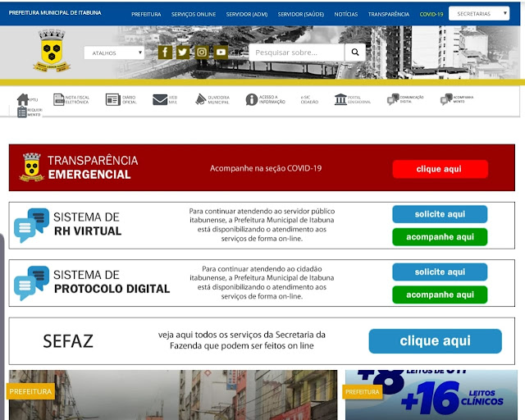
Task: Open the Nota Fiscal Eletrônica shortcut icon
Action: 58,99
